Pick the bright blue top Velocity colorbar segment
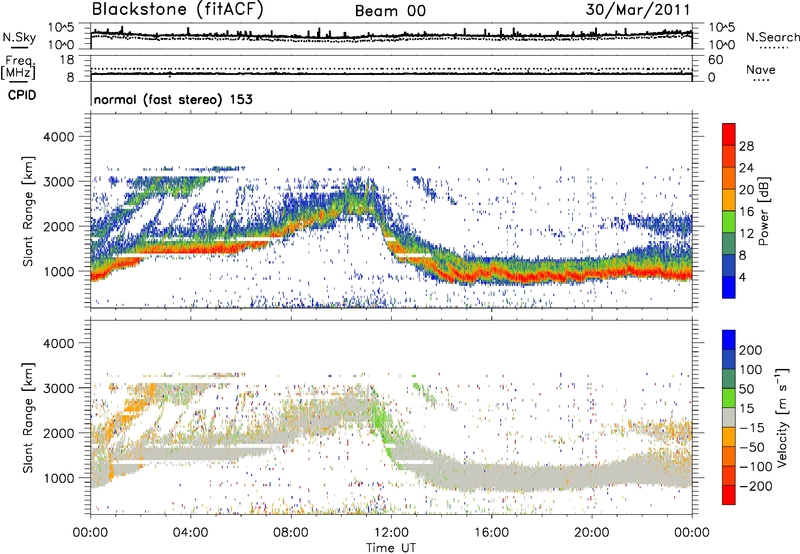This screenshot has height=554, width=800. coord(729,340)
